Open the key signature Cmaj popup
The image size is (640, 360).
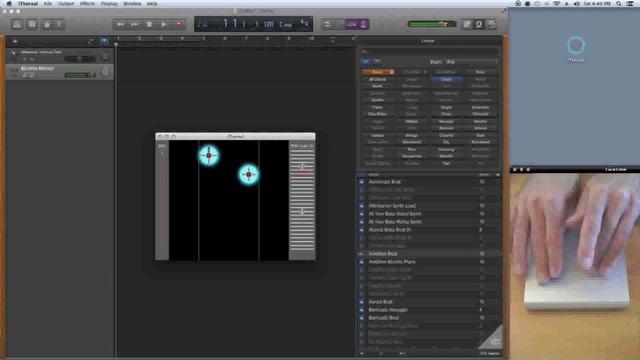coord(286,25)
